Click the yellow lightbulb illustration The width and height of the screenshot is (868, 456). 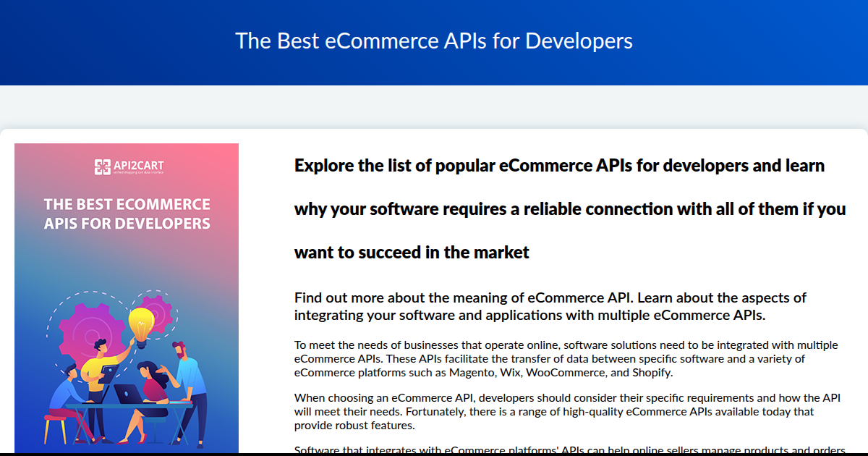tap(142, 322)
